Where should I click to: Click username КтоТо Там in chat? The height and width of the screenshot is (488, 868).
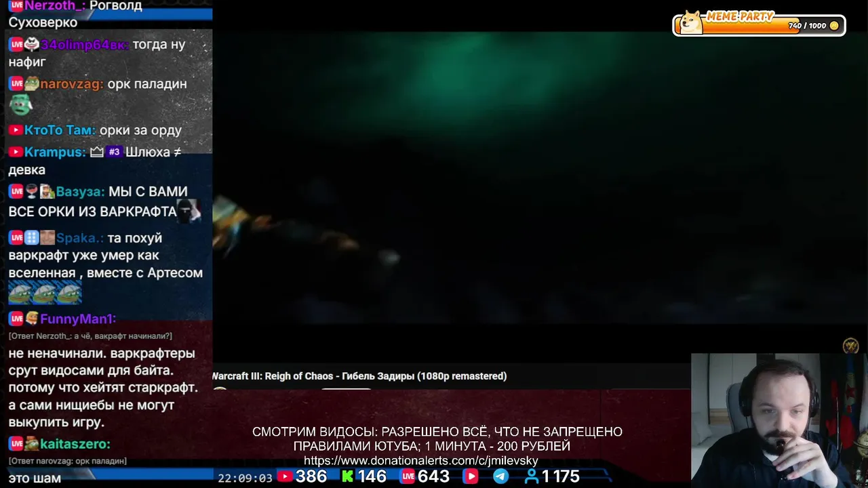59,130
